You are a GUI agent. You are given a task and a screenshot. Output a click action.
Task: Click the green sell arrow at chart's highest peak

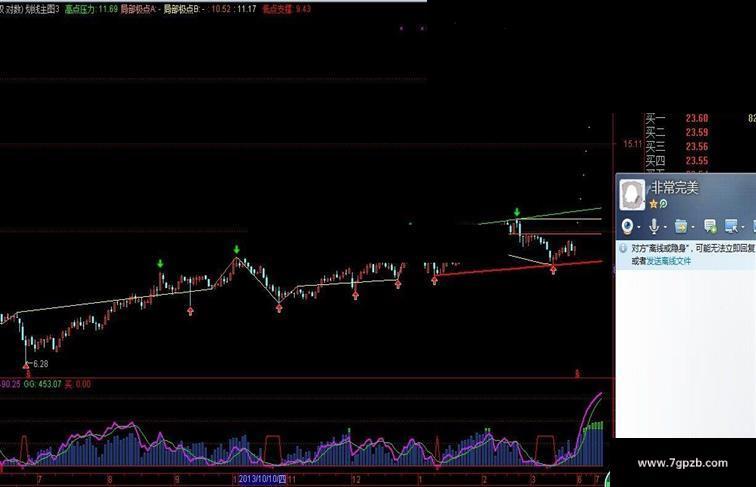517,212
